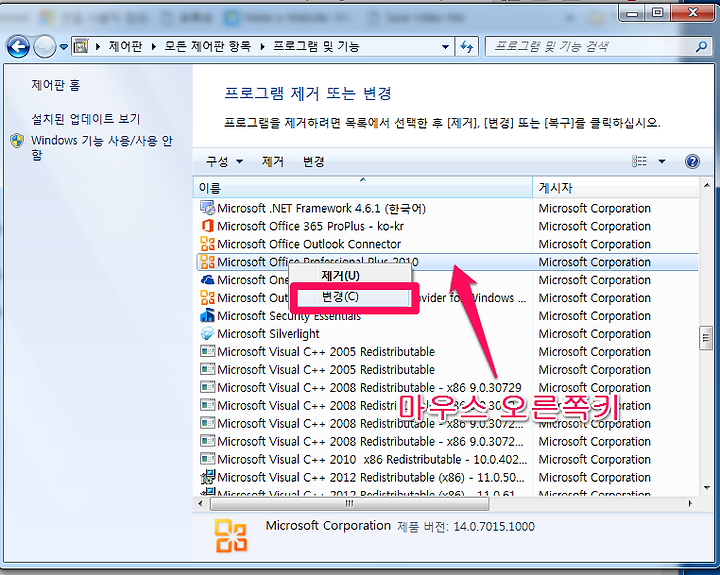Click Visual C++ 2008 x86 9.0.30729 icon
Viewport: 720px width, 575px height.
click(208, 387)
